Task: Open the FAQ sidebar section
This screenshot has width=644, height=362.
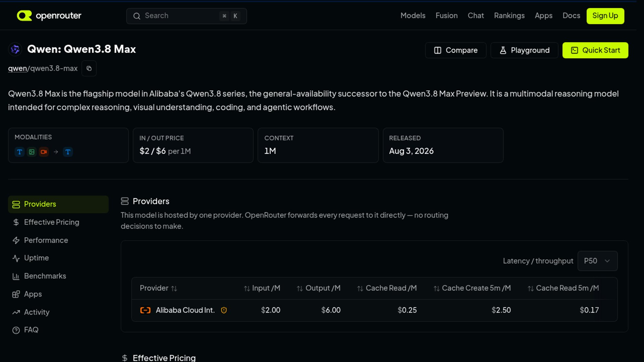Action: (58, 330)
